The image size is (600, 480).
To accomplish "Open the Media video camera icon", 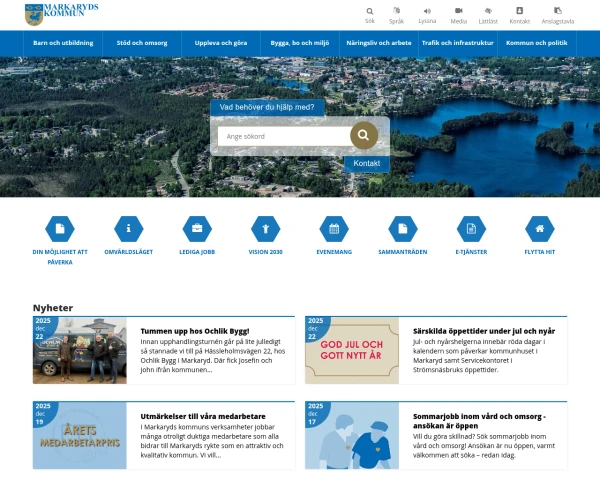I will (458, 11).
